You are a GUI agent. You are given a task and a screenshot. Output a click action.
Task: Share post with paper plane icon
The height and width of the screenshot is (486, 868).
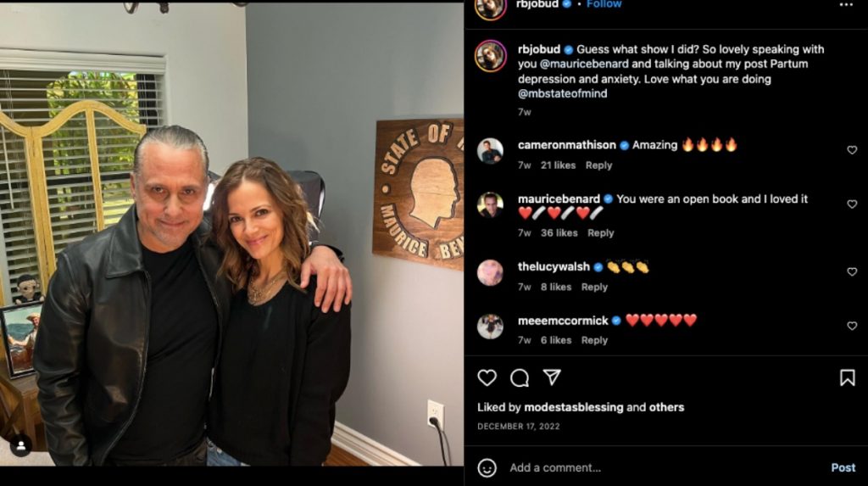tap(552, 377)
